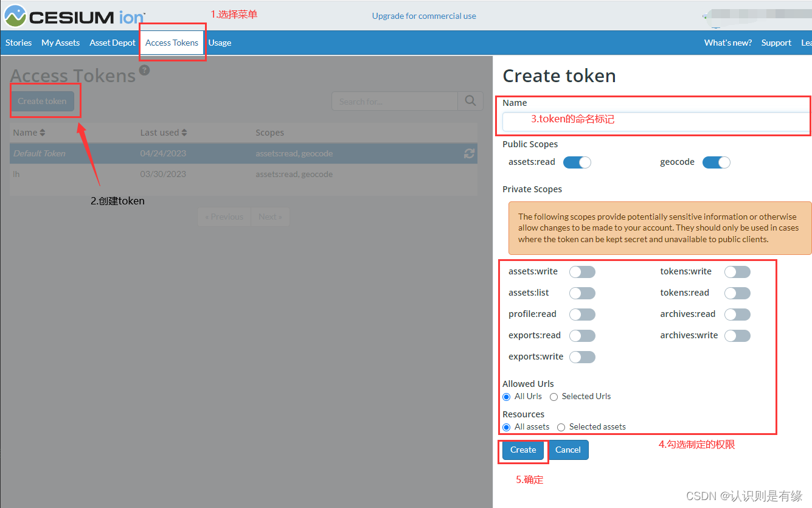Toggle the assets:read public scope

(577, 162)
